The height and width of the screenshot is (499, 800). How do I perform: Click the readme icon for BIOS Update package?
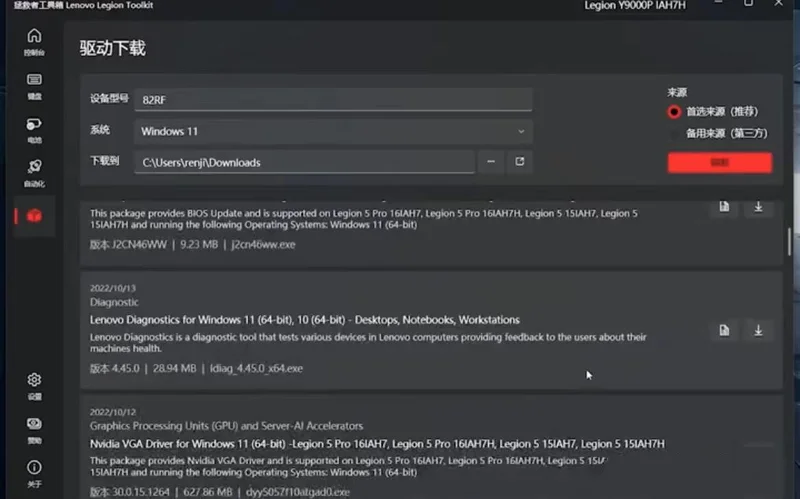click(x=724, y=207)
